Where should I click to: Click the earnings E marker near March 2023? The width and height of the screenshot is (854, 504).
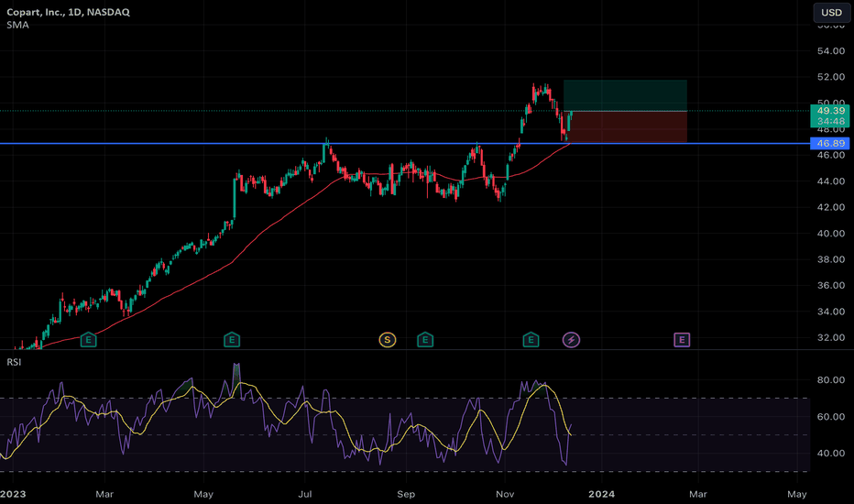[x=88, y=340]
